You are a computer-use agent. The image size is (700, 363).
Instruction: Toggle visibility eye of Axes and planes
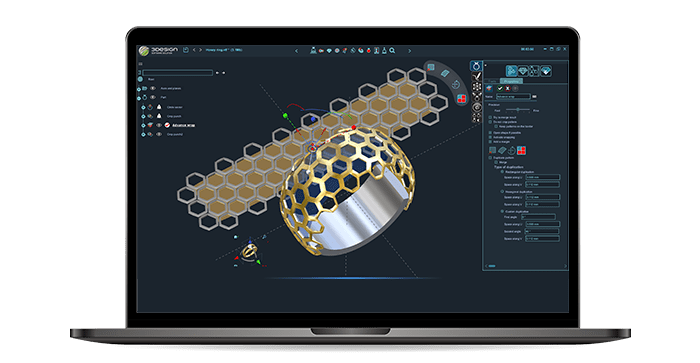[x=153, y=88]
